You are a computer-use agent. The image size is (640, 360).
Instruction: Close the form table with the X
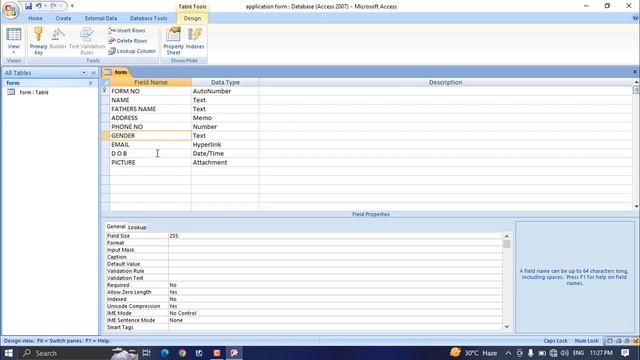point(635,72)
